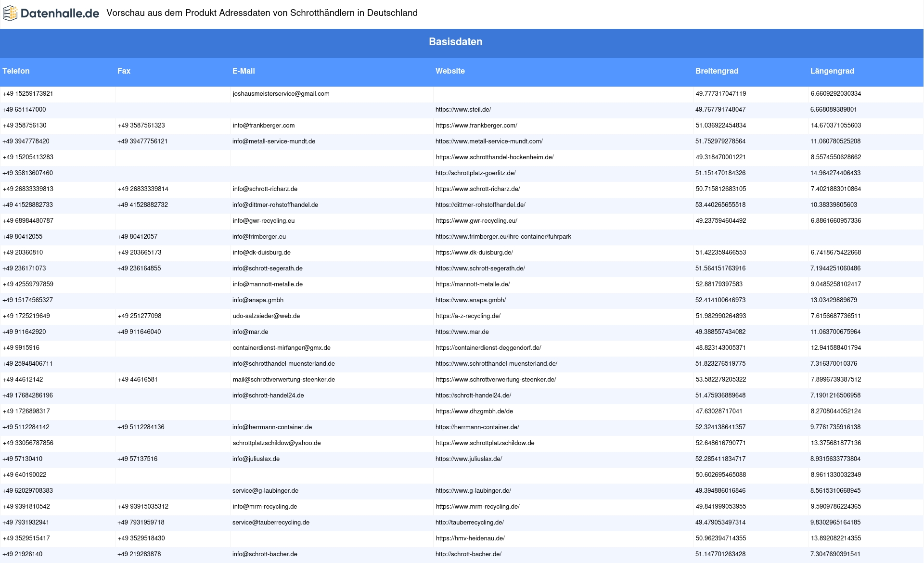Click the service@tauberrecycling.de email cell
The width and height of the screenshot is (924, 563).
point(271,523)
